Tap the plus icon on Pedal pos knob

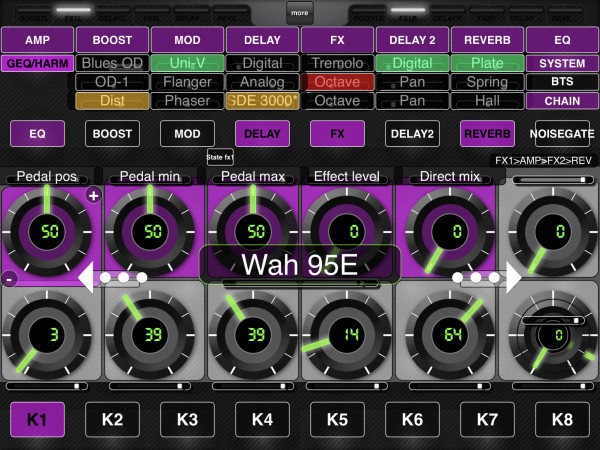click(93, 196)
